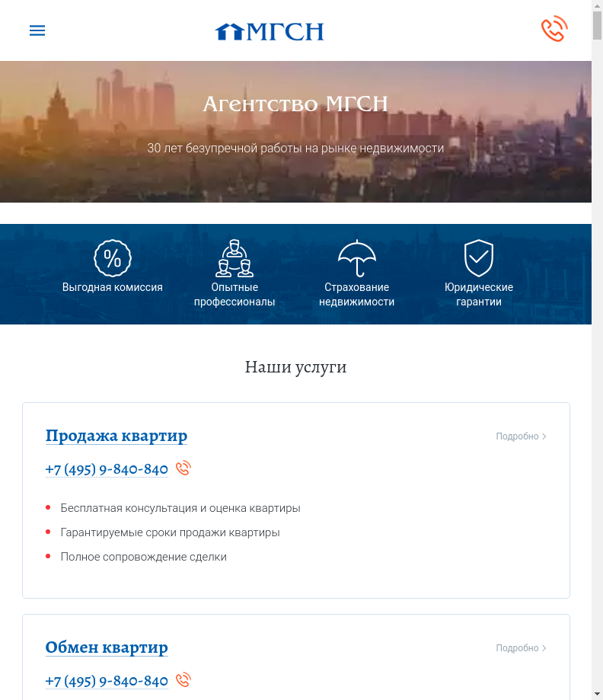Click the scrollbar down arrow

click(x=597, y=694)
